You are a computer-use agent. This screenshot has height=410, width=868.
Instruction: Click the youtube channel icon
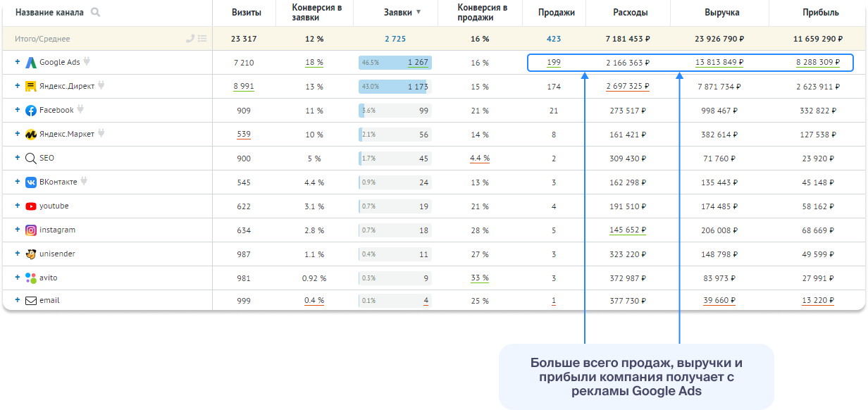pyautogui.click(x=31, y=206)
